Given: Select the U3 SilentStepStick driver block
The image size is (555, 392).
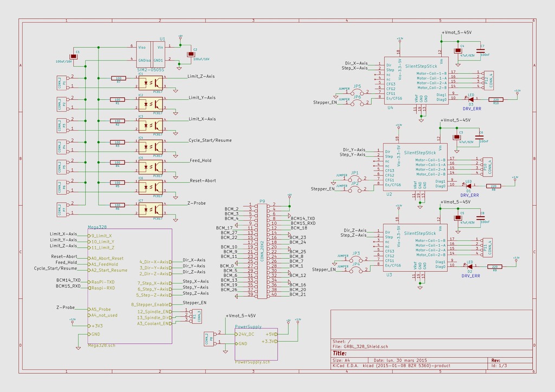Looking at the screenshot, I should coord(415,248).
